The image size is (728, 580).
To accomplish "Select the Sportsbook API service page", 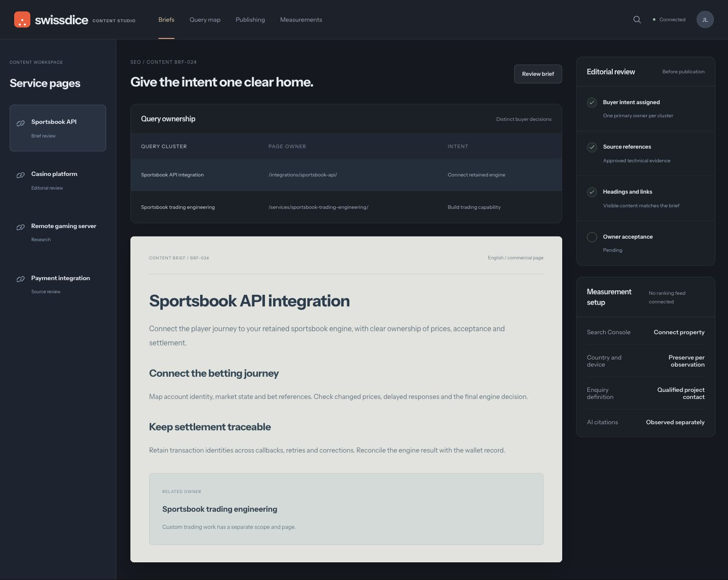I will [x=58, y=128].
